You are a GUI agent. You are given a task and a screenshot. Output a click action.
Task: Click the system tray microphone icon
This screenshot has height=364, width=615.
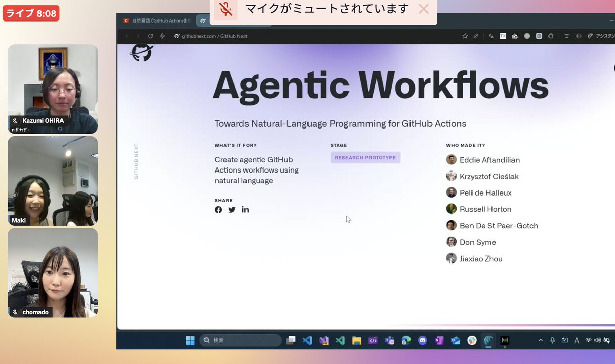pos(552,340)
